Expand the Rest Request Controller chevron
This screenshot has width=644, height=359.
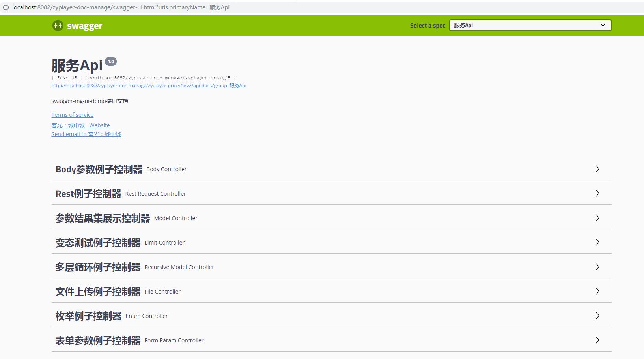(x=597, y=193)
